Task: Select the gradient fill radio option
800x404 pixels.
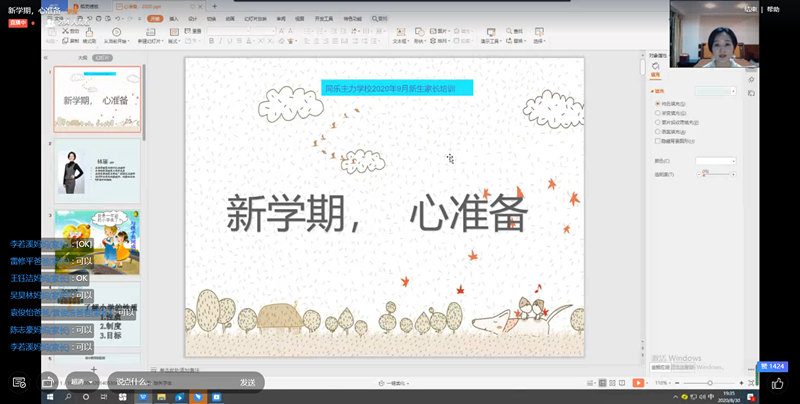Action: click(x=656, y=113)
